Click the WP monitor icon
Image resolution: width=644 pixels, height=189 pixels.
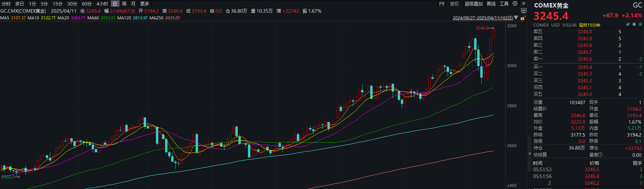pos(523,11)
